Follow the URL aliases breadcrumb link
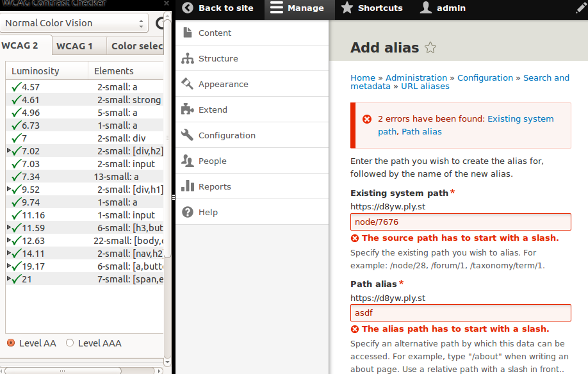The height and width of the screenshot is (374, 588). pos(425,86)
